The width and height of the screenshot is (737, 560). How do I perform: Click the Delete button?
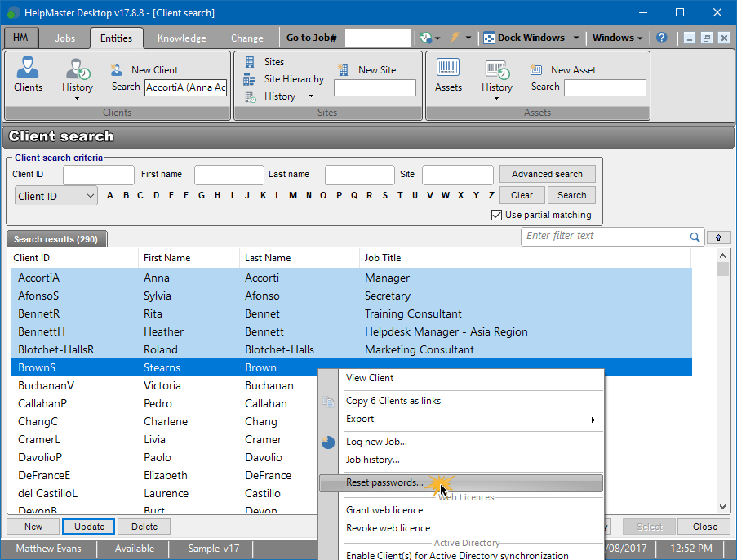[144, 527]
